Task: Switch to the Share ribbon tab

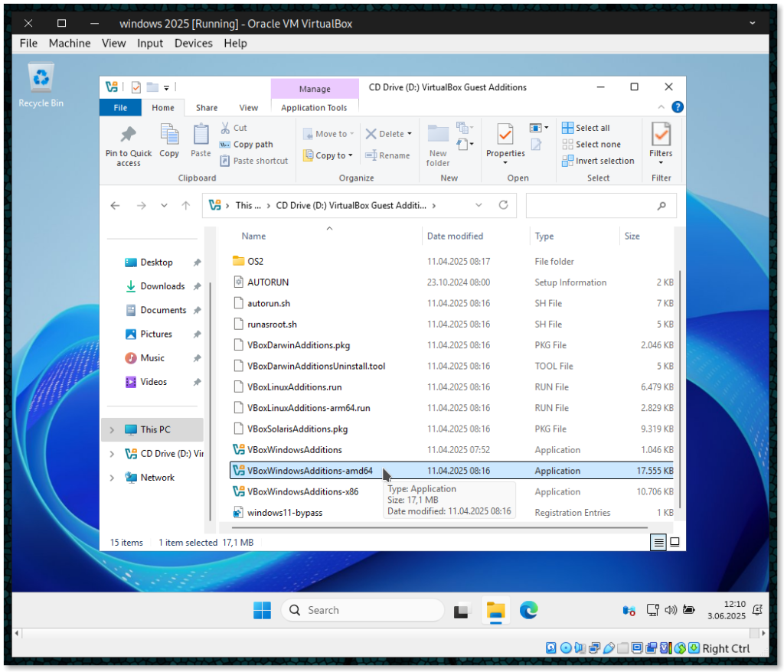Action: click(207, 107)
